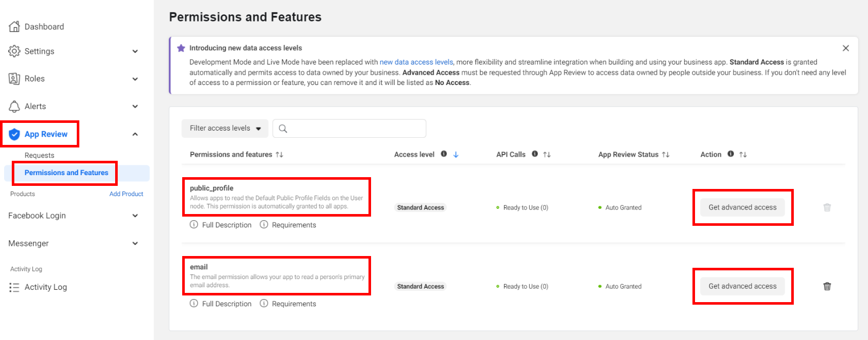This screenshot has width=868, height=340.
Task: Dismiss the new data access levels banner
Action: [845, 48]
